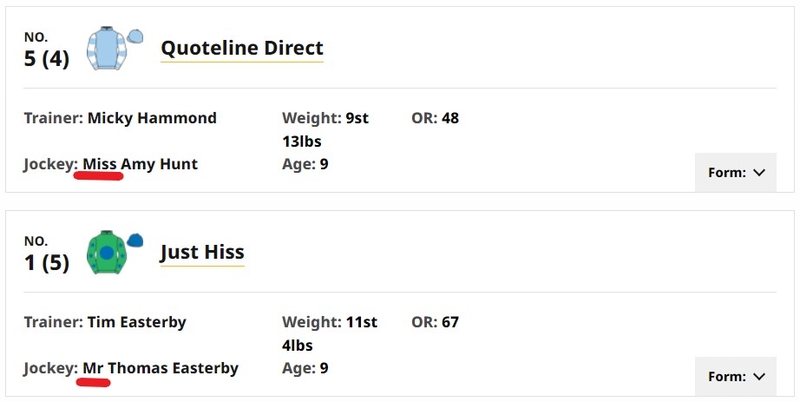Click the chevron beside Quoteline Direct's Form
The width and height of the screenshot is (800, 402).
pos(759,172)
